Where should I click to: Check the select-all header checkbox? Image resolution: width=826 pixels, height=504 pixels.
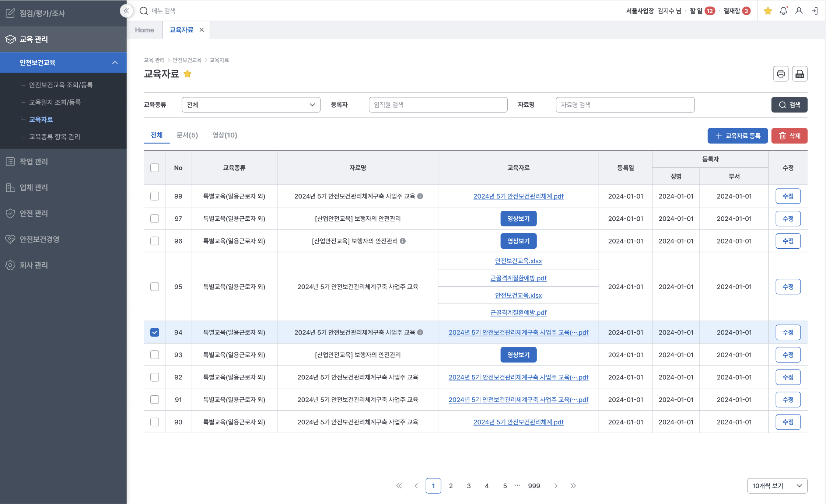[155, 168]
